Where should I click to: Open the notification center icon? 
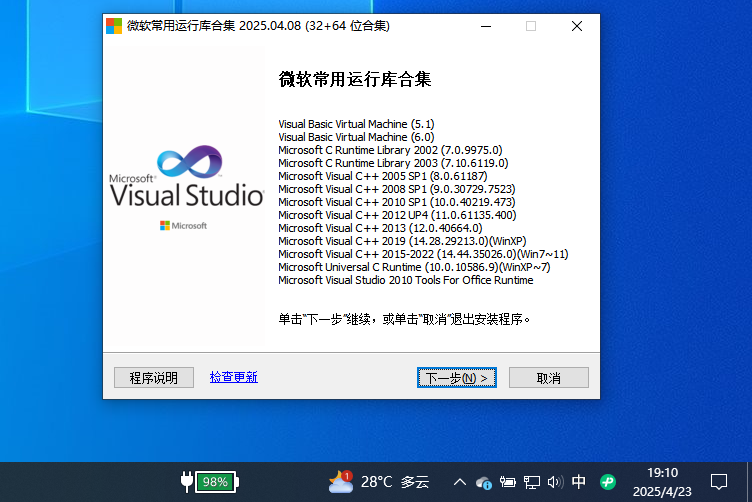[x=719, y=482]
